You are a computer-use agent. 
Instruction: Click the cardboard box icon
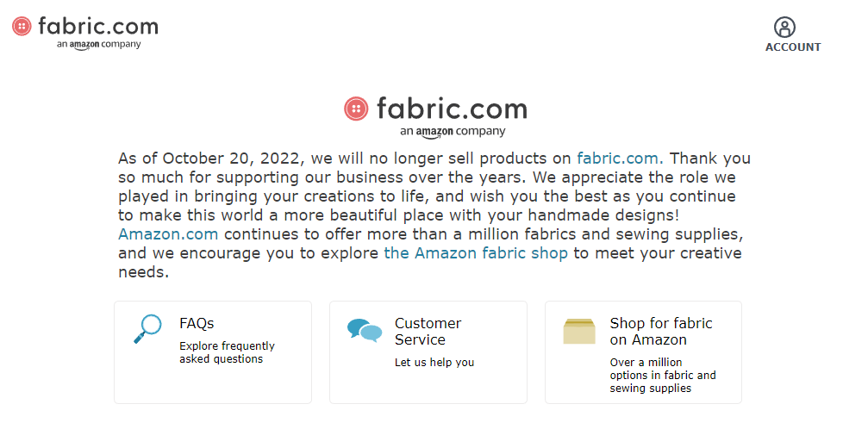(x=579, y=331)
